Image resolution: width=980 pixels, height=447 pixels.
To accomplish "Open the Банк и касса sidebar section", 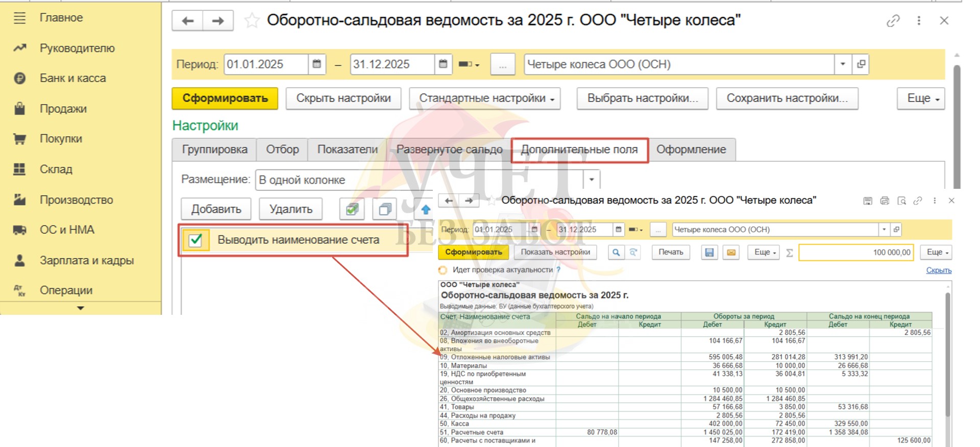I will pyautogui.click(x=72, y=79).
